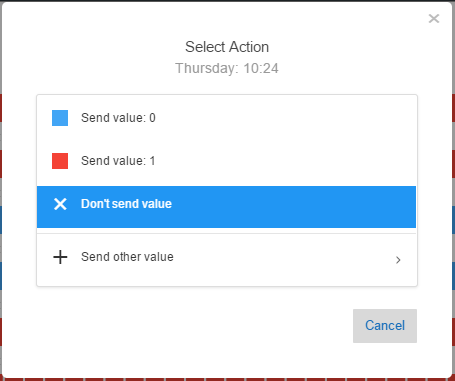Click the lower blue schedule cell at left edge
Image resolution: width=455 pixels, height=381 pixels.
pyautogui.click(x=1, y=276)
